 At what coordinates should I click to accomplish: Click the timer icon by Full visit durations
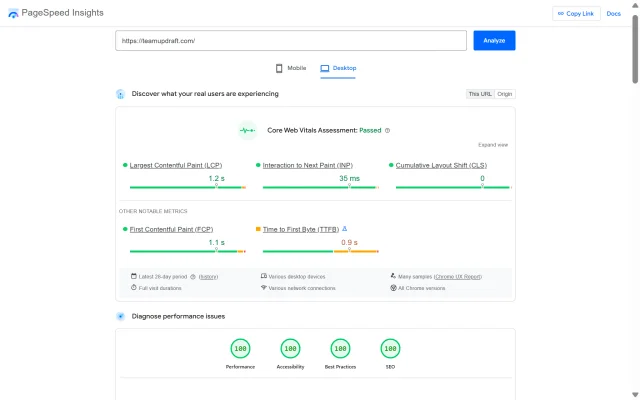tap(133, 288)
